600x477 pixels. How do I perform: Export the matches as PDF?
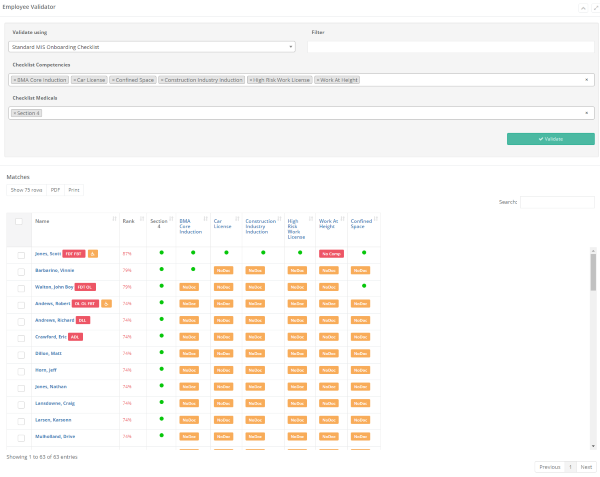[55, 190]
